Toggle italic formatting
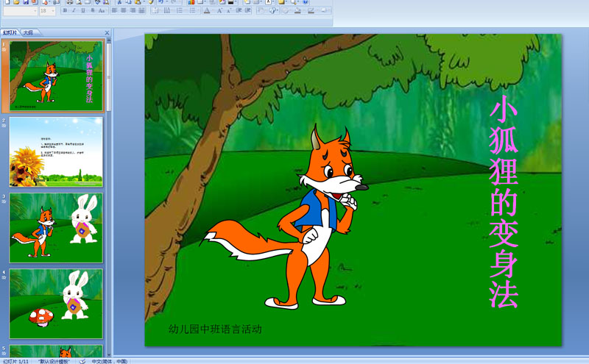The image size is (589, 364). tap(74, 10)
